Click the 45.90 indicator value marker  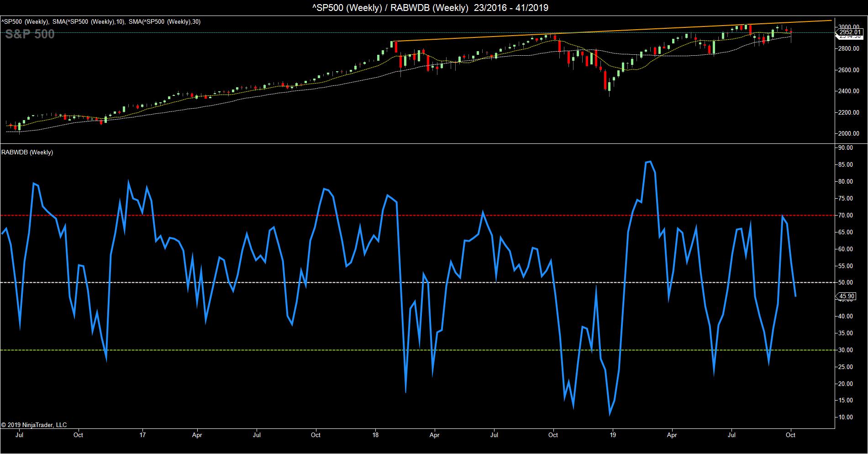pyautogui.click(x=847, y=296)
